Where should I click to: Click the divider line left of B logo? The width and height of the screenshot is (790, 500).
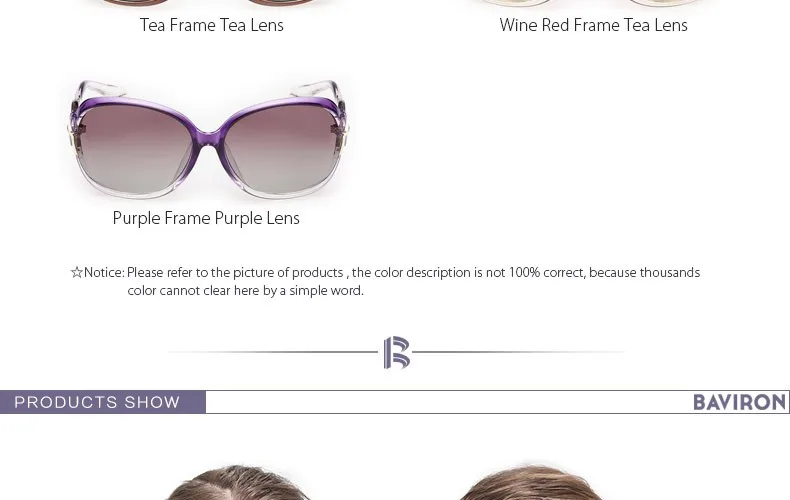272,352
